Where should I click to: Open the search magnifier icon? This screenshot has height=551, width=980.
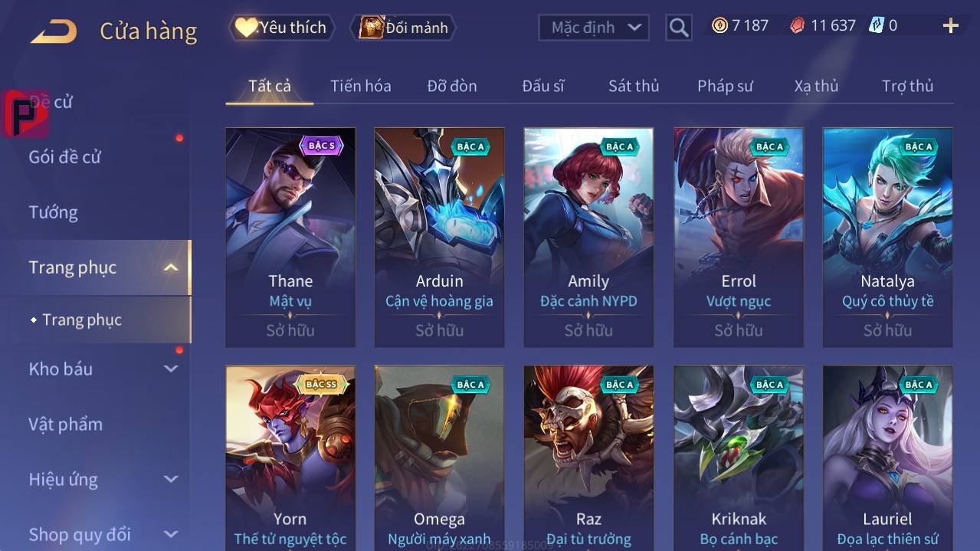pos(678,28)
